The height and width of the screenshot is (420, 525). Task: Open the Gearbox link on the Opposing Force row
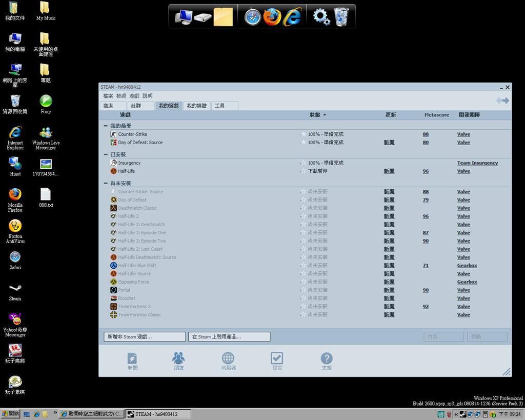467,282
